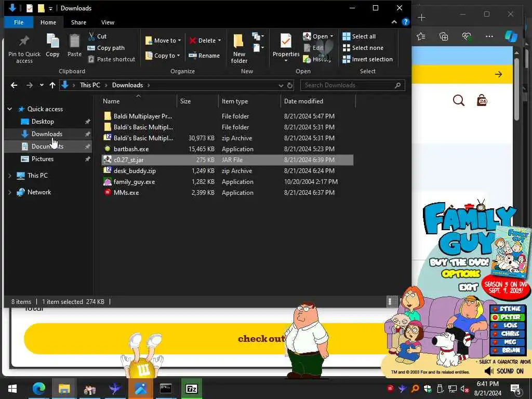Open browser three-dot settings menu
This screenshot has height=399, width=532.
click(x=489, y=36)
